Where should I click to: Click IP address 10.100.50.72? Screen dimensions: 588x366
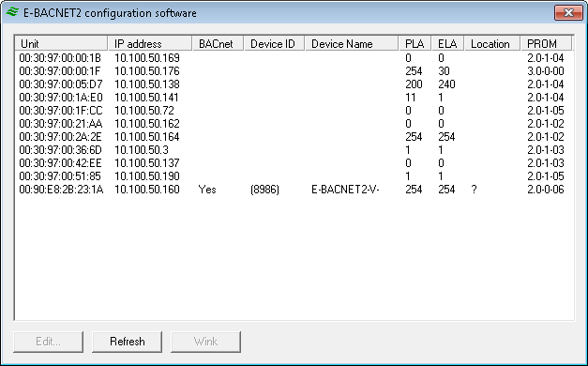coord(144,111)
